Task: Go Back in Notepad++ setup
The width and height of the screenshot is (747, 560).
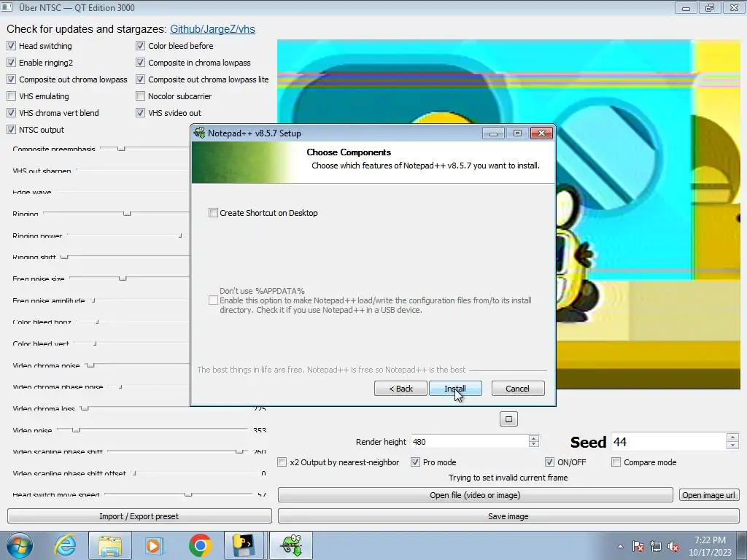Action: point(400,389)
